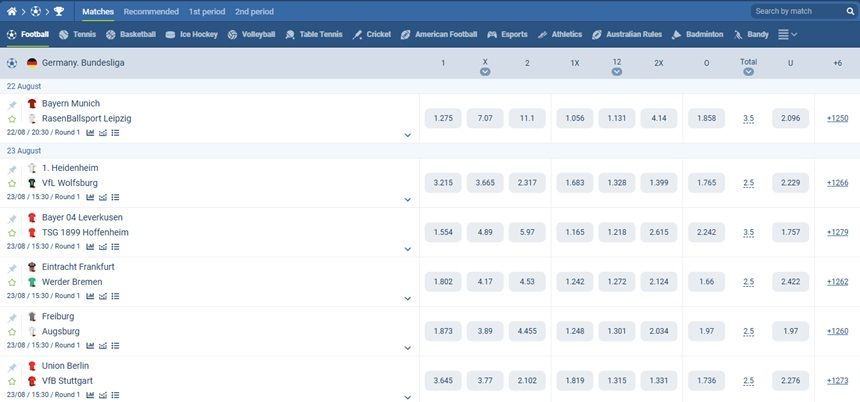Select the Basketball sport icon
Viewport: 860px width, 402px height.
[111, 35]
